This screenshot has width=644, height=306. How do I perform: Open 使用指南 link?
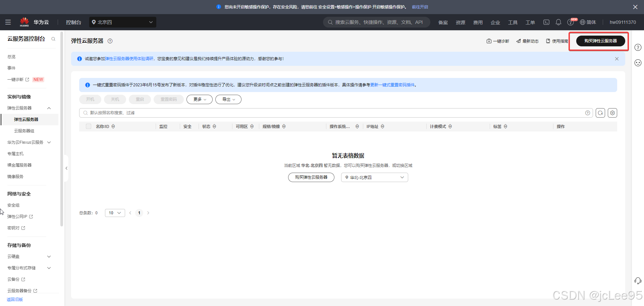[x=557, y=41]
